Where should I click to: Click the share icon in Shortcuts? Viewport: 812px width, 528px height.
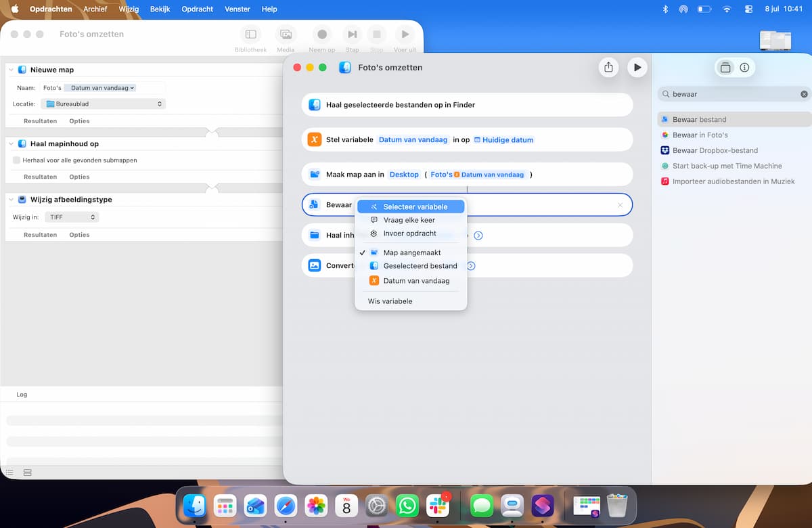(608, 67)
